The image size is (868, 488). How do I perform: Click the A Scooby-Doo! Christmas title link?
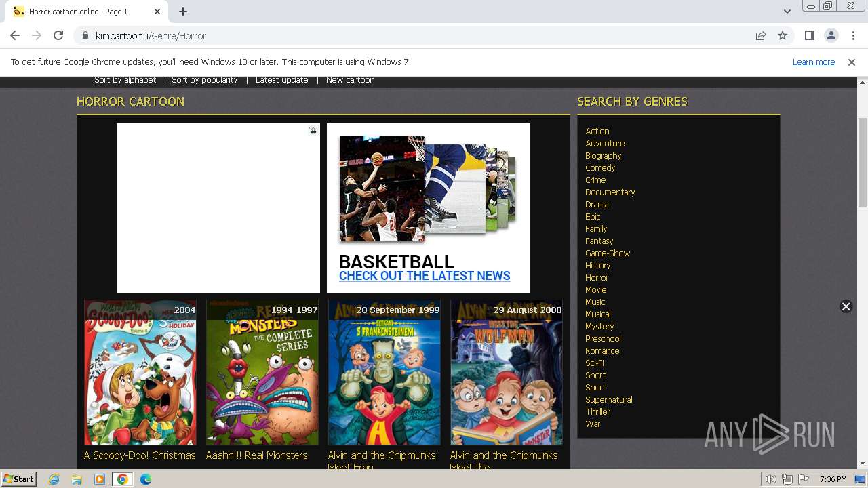[140, 455]
